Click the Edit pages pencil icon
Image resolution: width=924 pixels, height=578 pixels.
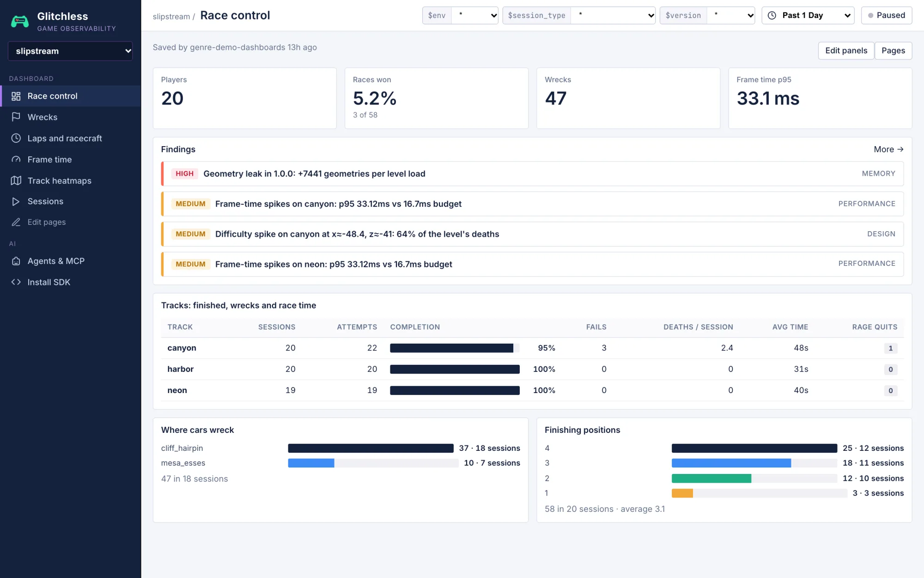[16, 222]
